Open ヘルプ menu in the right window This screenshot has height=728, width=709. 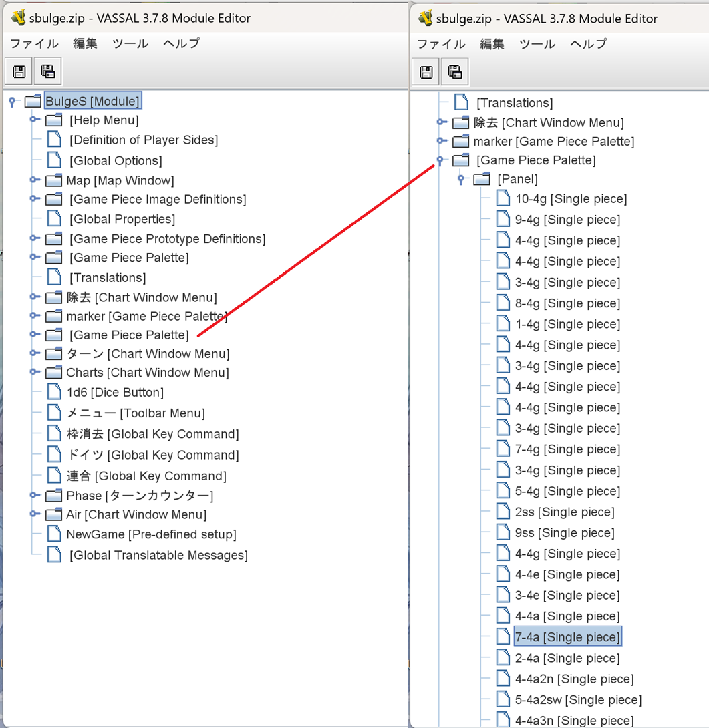tap(589, 44)
